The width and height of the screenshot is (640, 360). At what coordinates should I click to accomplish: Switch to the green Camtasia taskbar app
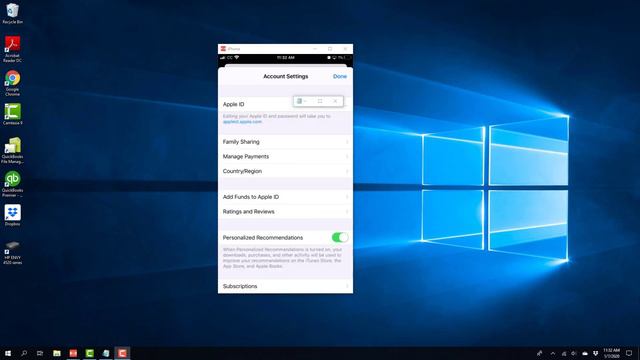(x=89, y=353)
